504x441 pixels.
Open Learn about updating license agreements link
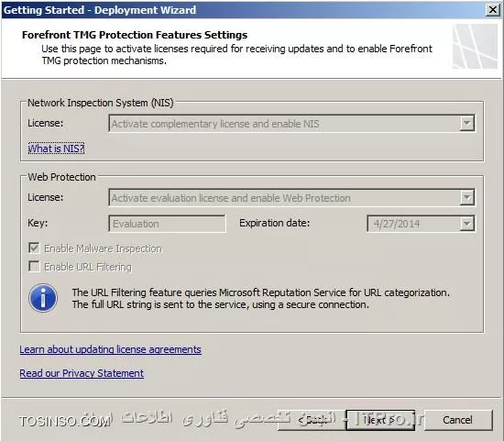pos(110,349)
